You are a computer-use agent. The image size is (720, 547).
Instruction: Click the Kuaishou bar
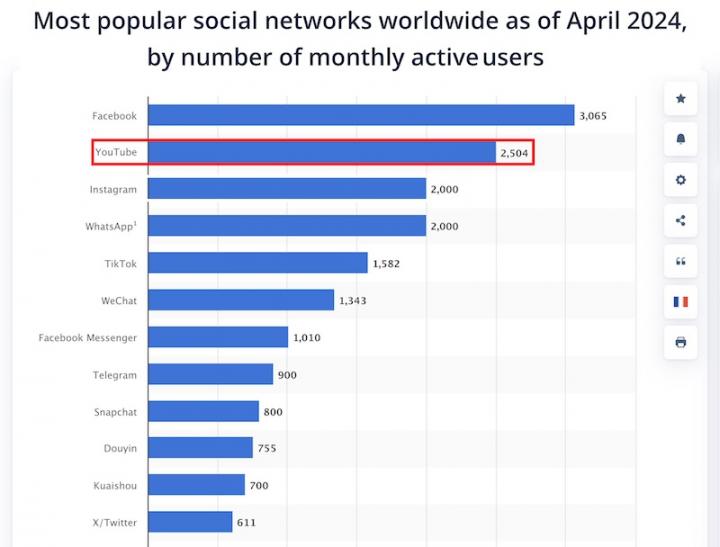tap(196, 485)
